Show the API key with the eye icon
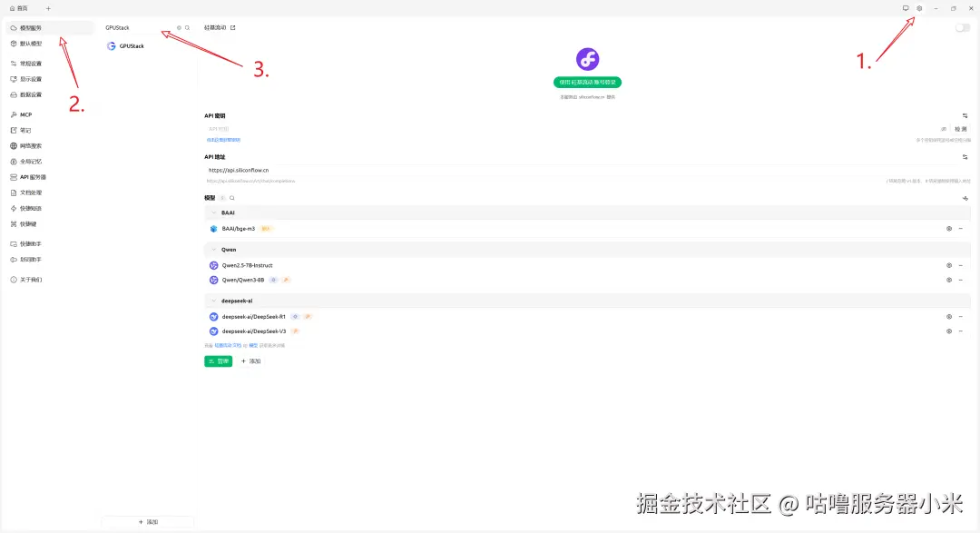This screenshot has width=980, height=533. pos(944,129)
